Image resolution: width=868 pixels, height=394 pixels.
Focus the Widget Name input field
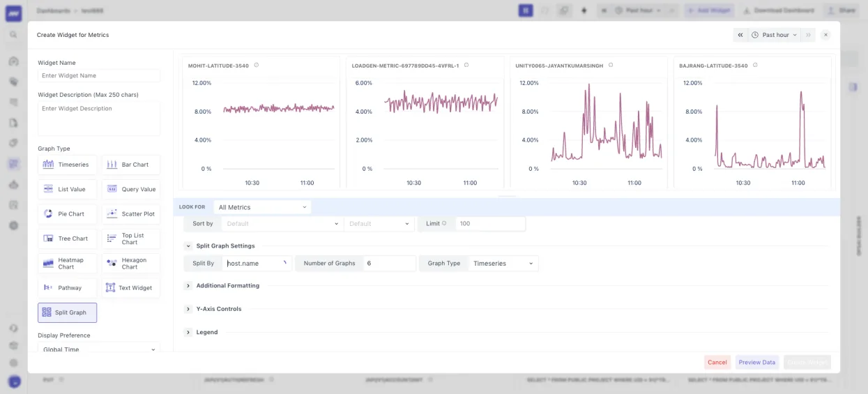tap(99, 75)
